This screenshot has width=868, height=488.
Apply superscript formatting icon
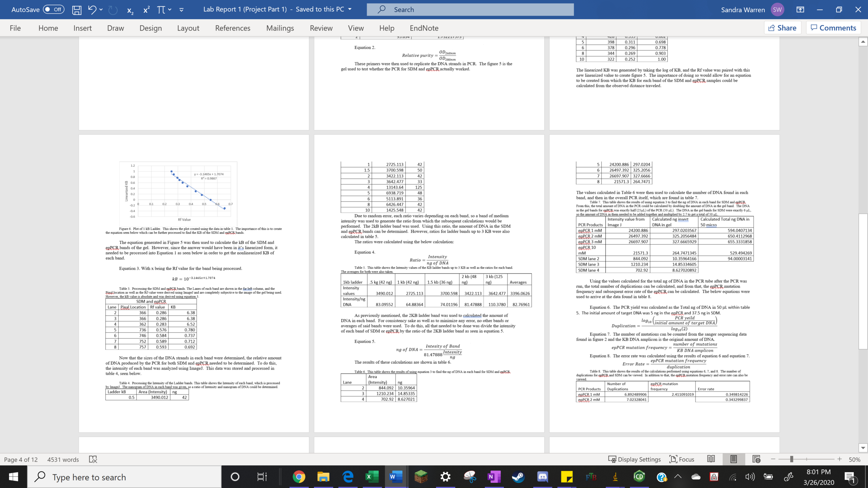click(x=146, y=10)
